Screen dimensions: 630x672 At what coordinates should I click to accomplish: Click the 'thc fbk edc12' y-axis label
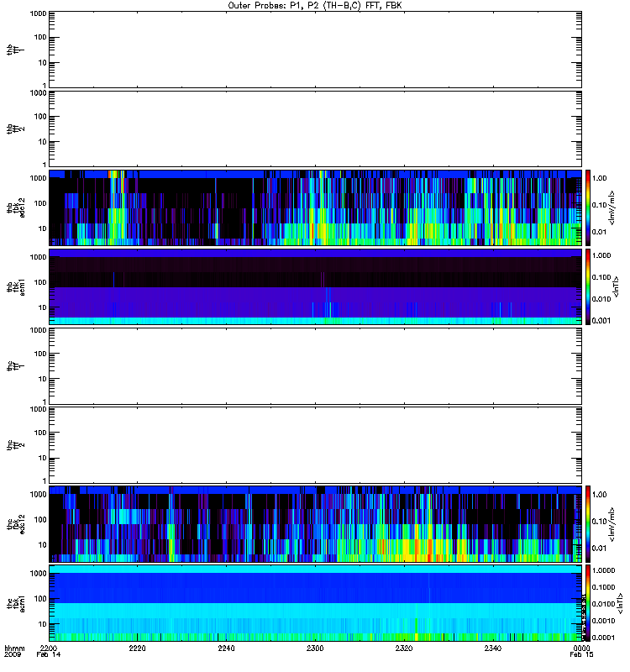(15, 523)
